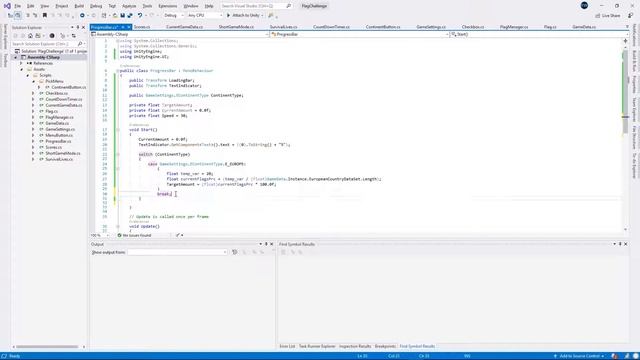Click the Visual Studio logo icon
The height and width of the screenshot is (360, 640).
7,6
